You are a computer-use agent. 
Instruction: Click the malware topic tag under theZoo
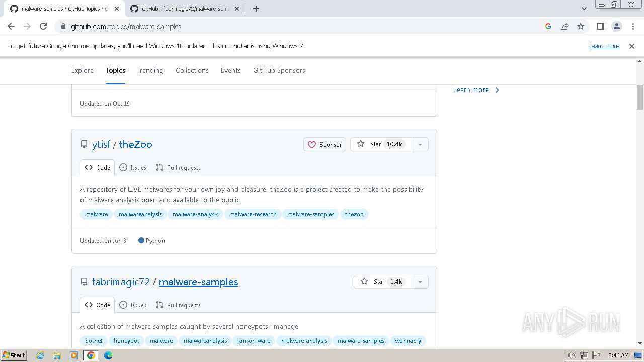pyautogui.click(x=97, y=214)
